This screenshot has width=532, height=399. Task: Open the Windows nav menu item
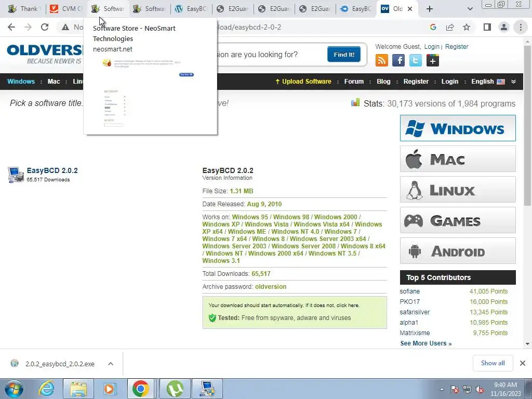click(21, 82)
